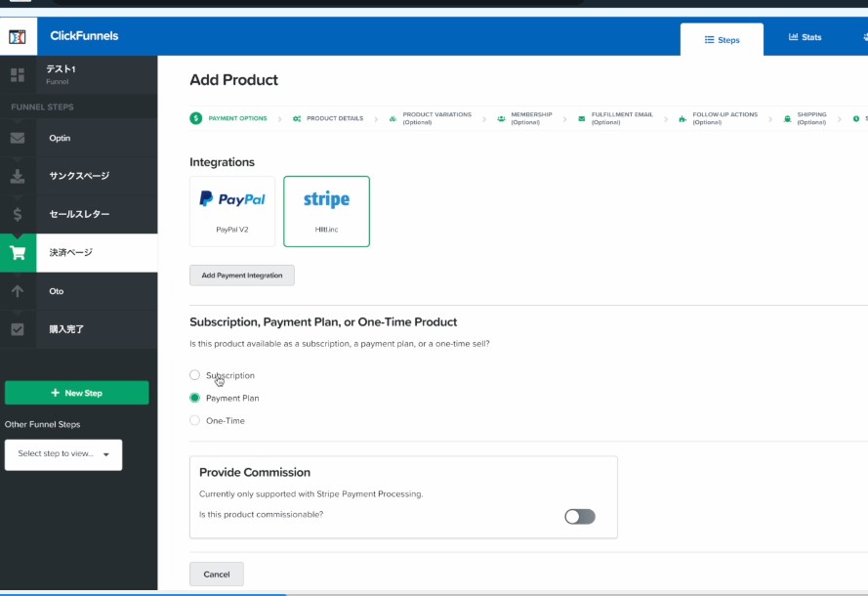Click the 決済ページ shopping cart icon
This screenshot has height=596, width=868.
[18, 253]
